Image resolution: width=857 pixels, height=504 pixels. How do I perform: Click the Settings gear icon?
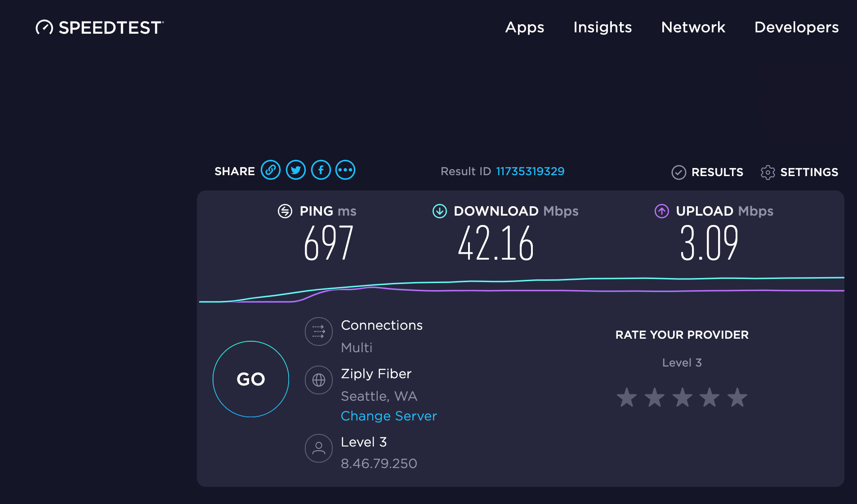click(768, 172)
